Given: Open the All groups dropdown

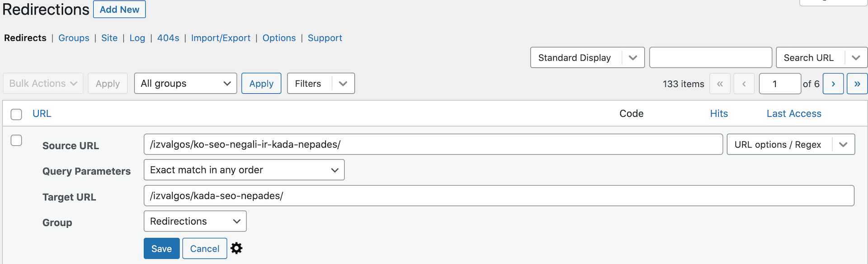Looking at the screenshot, I should pos(185,83).
